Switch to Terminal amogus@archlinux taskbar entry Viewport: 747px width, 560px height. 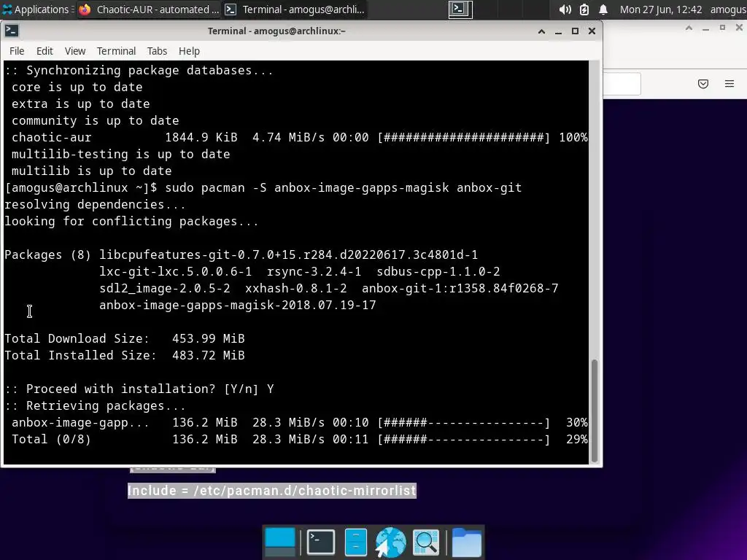pyautogui.click(x=295, y=9)
